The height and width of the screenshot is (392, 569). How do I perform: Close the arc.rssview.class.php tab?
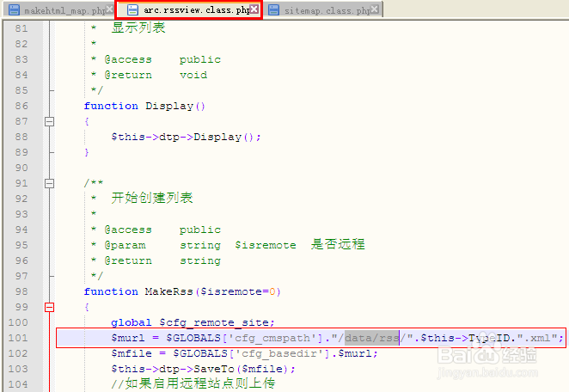coord(254,9)
